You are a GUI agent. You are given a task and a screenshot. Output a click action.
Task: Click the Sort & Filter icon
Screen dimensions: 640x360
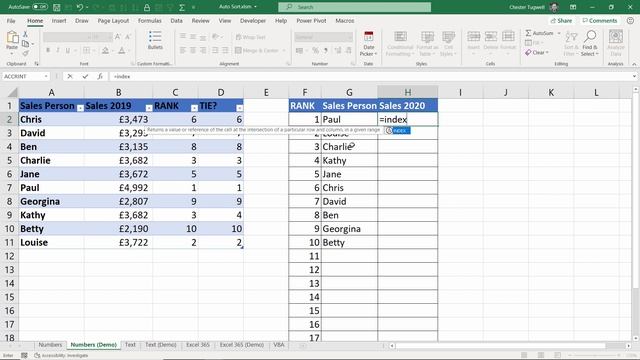pos(571,37)
